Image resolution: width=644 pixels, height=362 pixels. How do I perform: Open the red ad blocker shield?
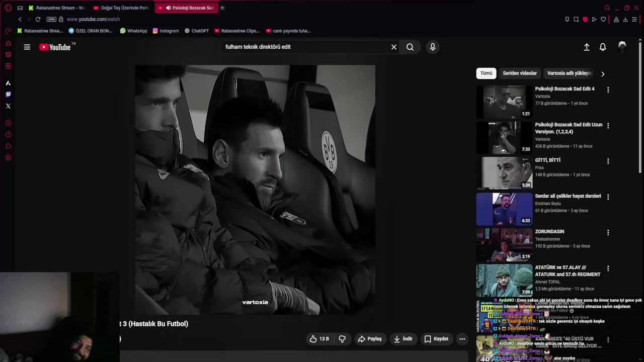coord(585,19)
